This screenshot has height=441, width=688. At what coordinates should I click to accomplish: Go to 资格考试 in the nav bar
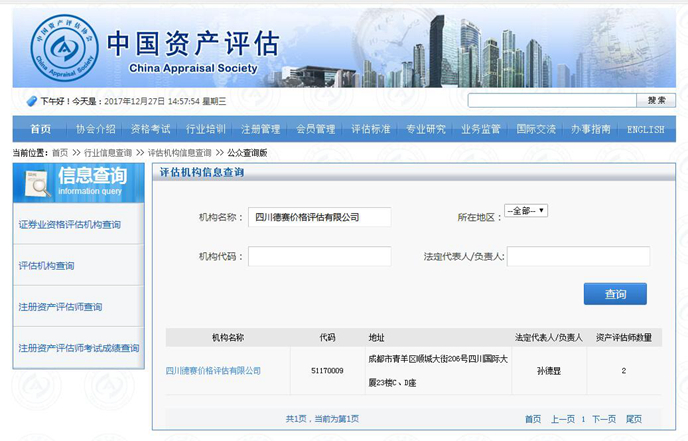150,129
